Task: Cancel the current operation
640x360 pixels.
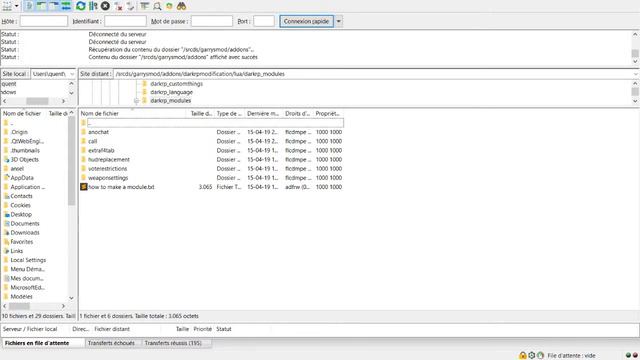Action: (x=105, y=6)
